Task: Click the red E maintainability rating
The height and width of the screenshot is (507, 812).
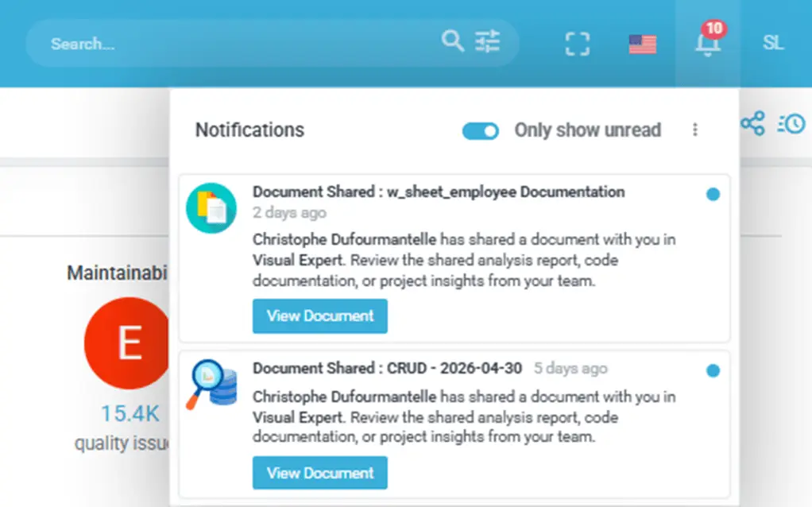Action: click(x=127, y=343)
